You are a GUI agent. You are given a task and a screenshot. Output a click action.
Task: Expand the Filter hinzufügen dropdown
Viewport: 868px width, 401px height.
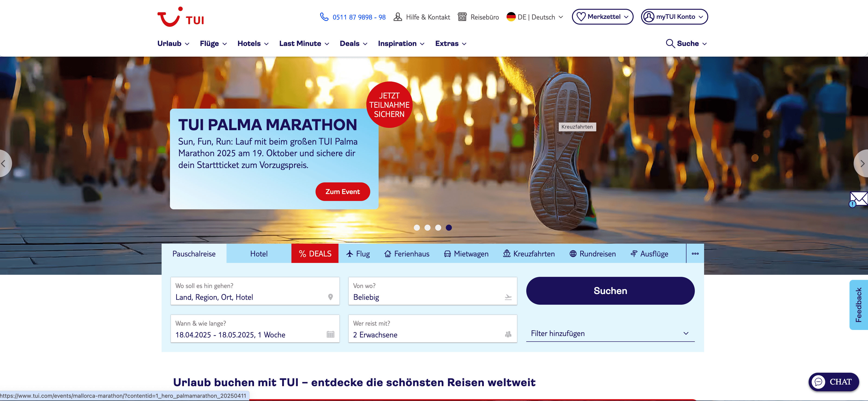point(610,333)
